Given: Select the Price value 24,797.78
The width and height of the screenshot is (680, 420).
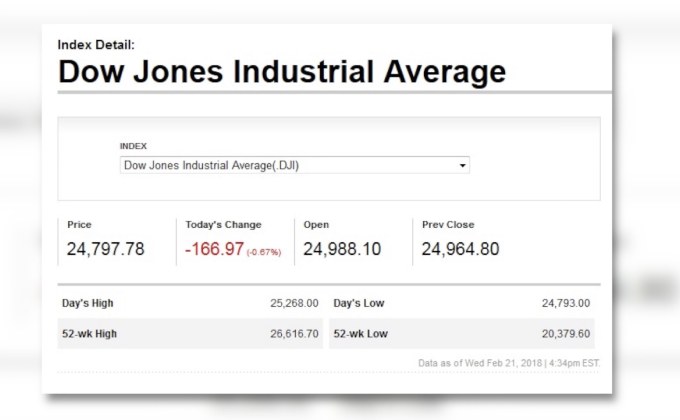Looking at the screenshot, I should coord(105,249).
